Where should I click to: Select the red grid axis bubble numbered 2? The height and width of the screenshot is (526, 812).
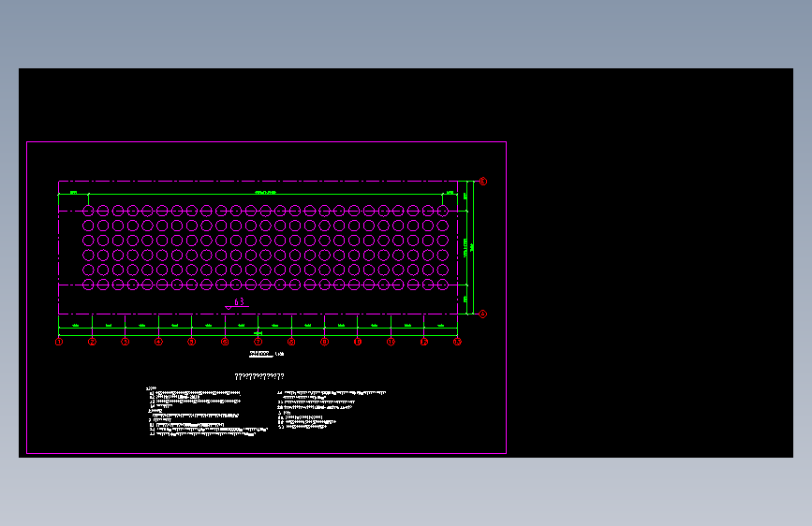(92, 342)
